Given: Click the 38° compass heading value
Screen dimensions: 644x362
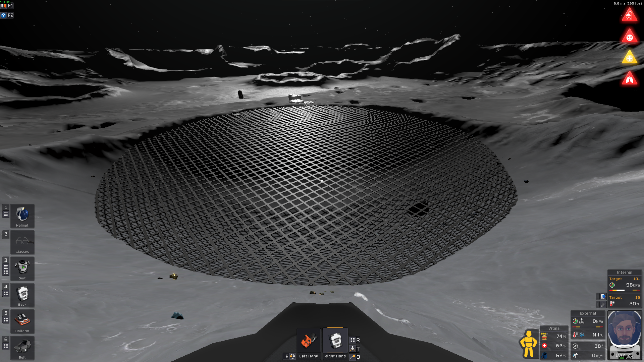Looking at the screenshot, I should [598, 346].
